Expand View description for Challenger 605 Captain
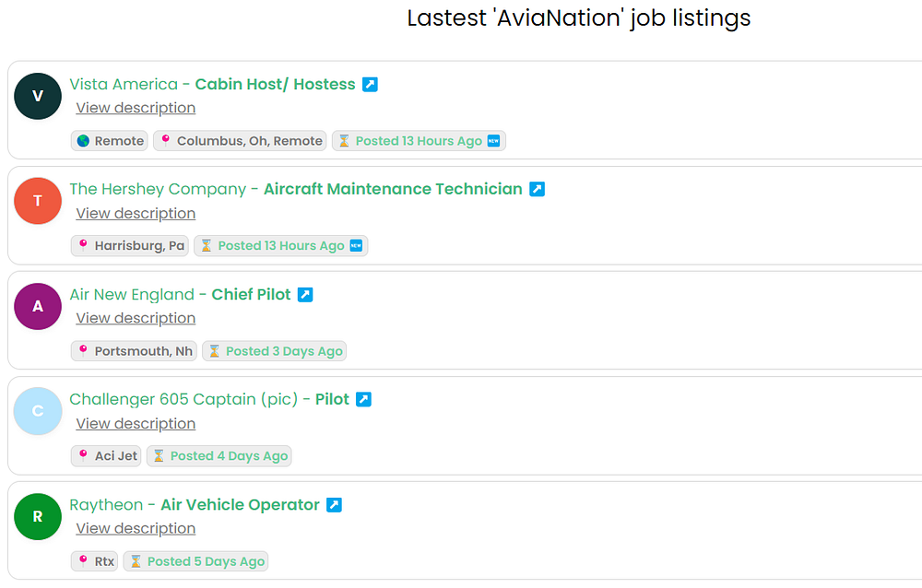922x588 pixels. click(136, 423)
